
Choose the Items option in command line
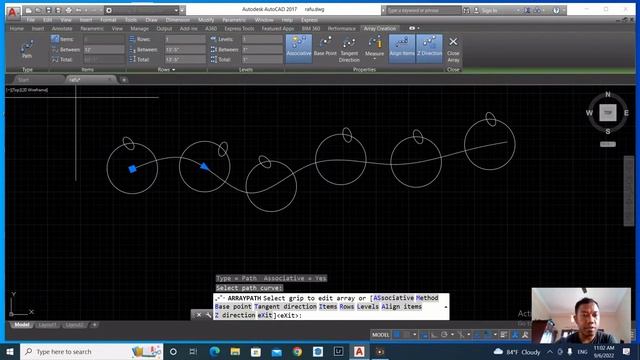pyautogui.click(x=328, y=307)
